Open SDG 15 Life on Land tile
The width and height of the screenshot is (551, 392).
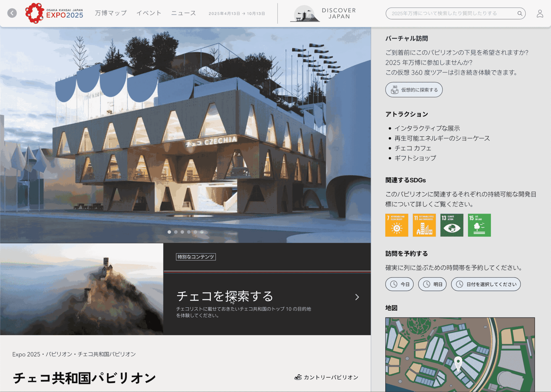point(479,225)
